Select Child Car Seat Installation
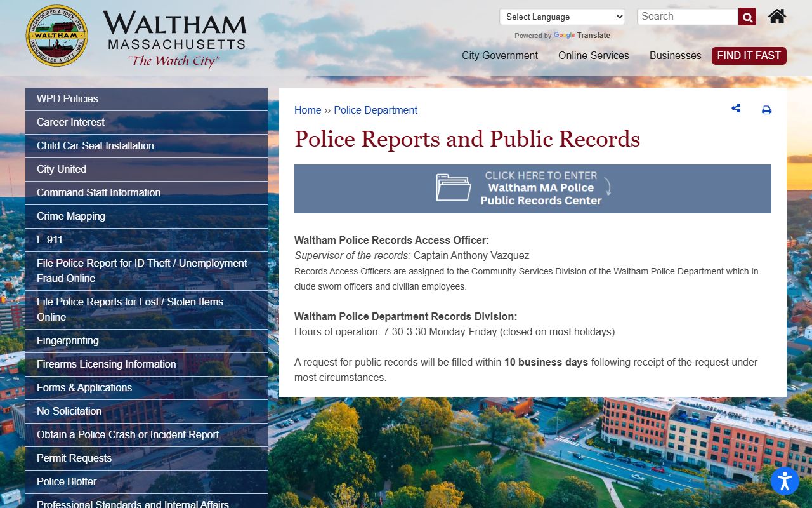The width and height of the screenshot is (812, 508). (147, 146)
